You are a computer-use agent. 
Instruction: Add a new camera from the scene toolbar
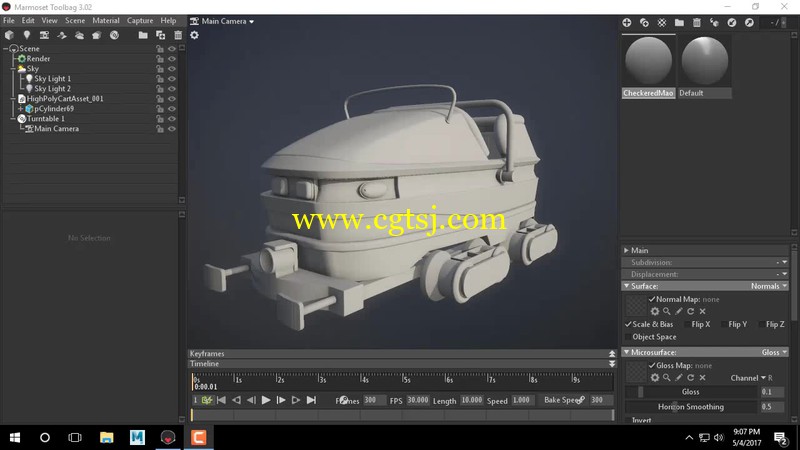44,35
